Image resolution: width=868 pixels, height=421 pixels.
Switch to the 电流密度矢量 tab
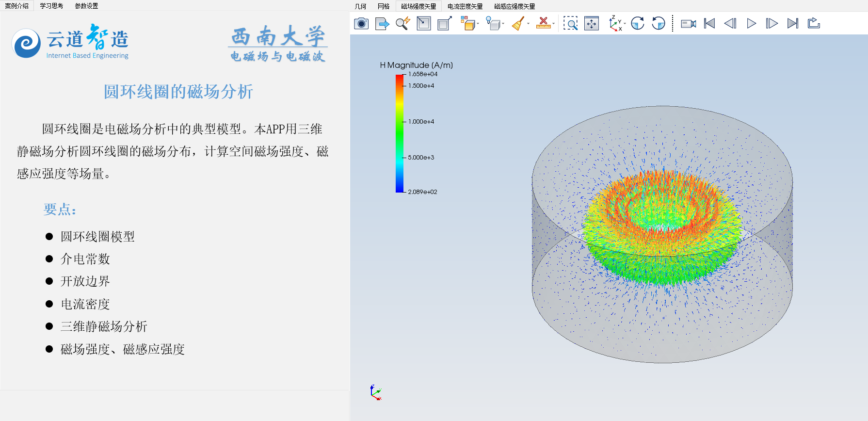tap(465, 6)
